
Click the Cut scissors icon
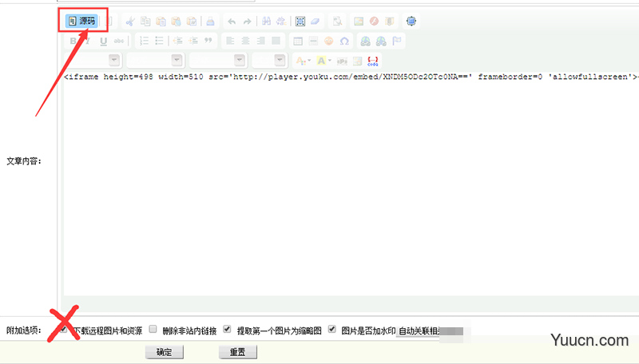coord(130,22)
